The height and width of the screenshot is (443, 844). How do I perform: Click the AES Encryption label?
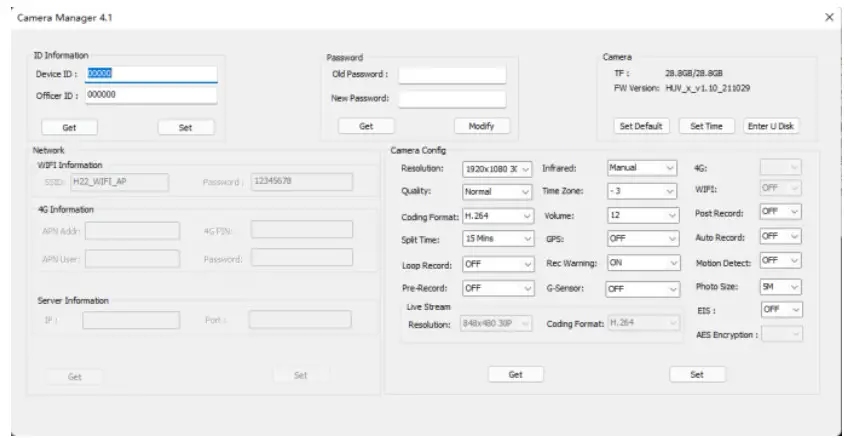727,335
